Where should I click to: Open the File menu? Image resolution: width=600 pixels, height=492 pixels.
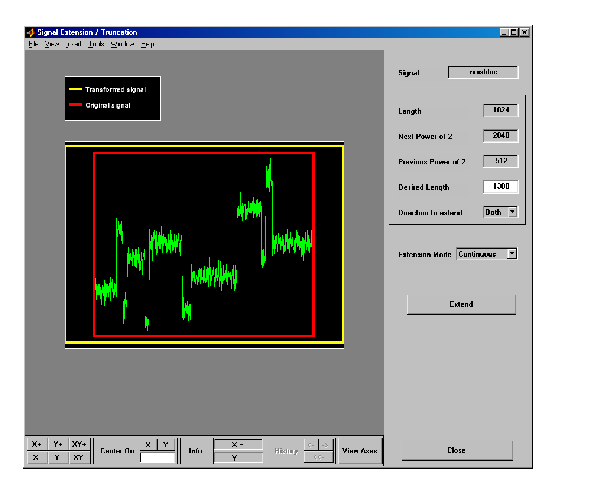coord(33,44)
